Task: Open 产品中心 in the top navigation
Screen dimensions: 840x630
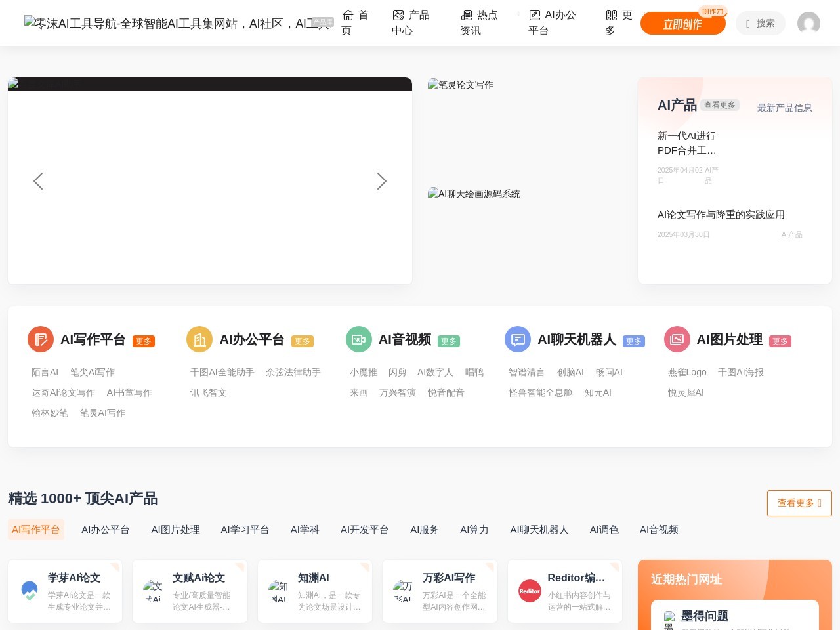Action: click(411, 23)
